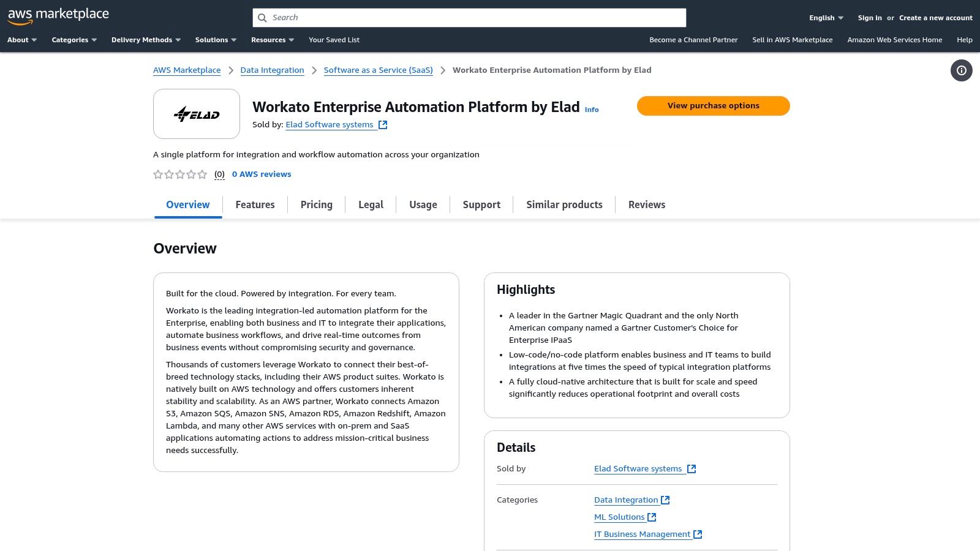The height and width of the screenshot is (551, 980).
Task: Expand the Categories menu
Action: (73, 40)
